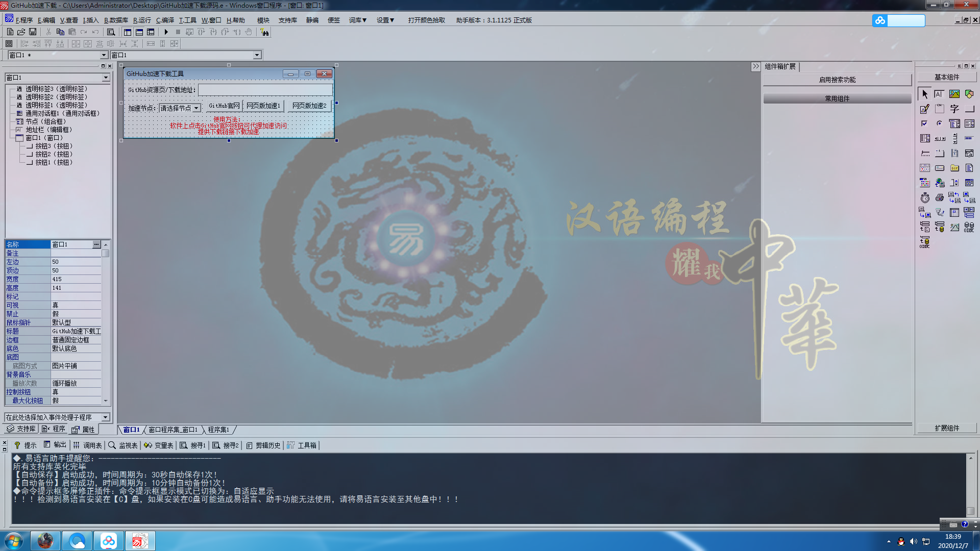Switch to the 支持库 tab
Viewport: 980px width, 551px height.
(x=21, y=429)
